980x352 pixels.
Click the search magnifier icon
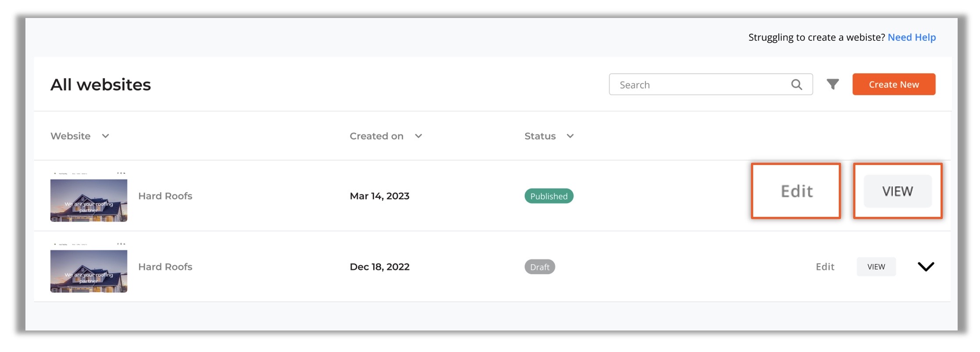[797, 85]
